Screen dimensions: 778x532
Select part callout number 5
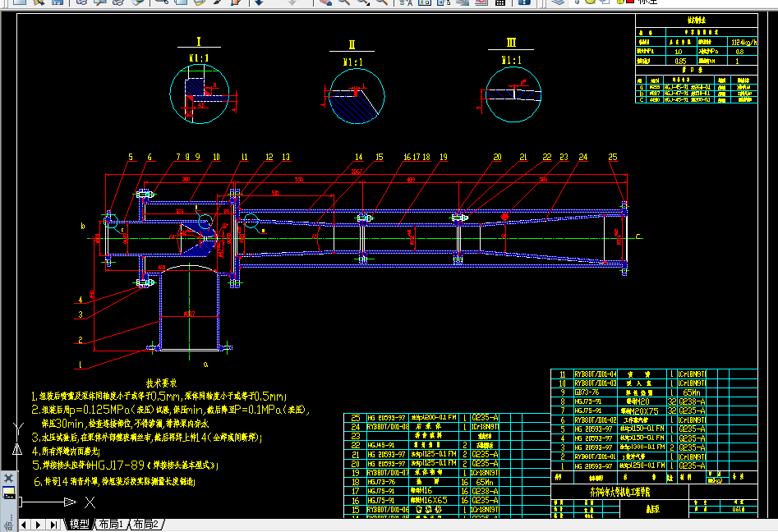point(131,157)
